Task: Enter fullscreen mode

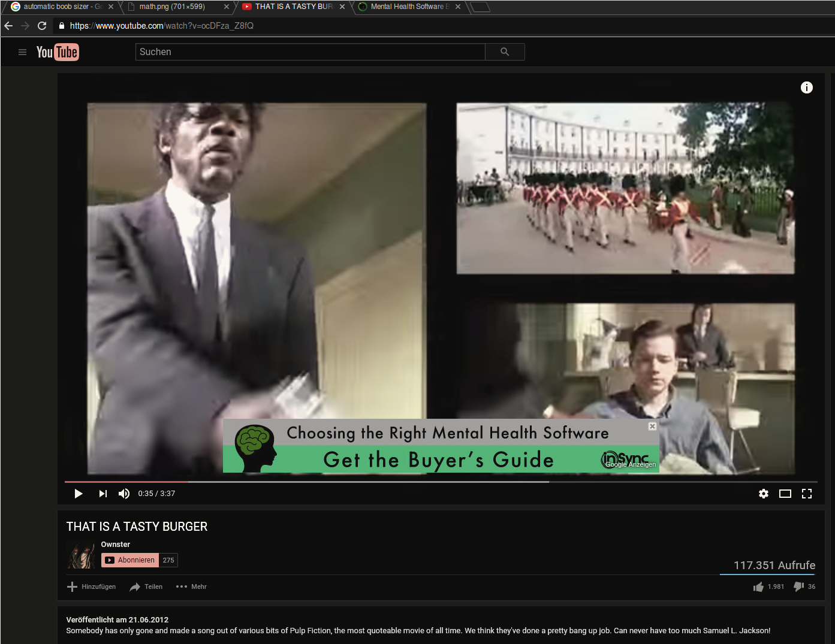Action: (807, 494)
